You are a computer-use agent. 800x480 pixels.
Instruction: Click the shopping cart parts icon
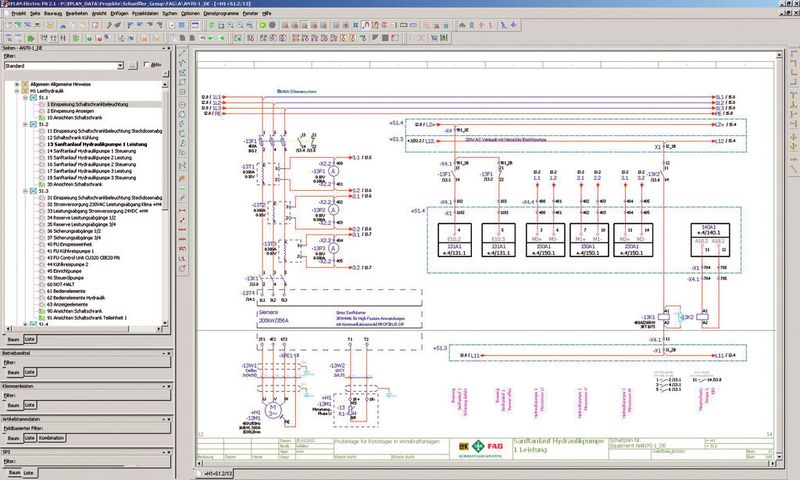[434, 38]
